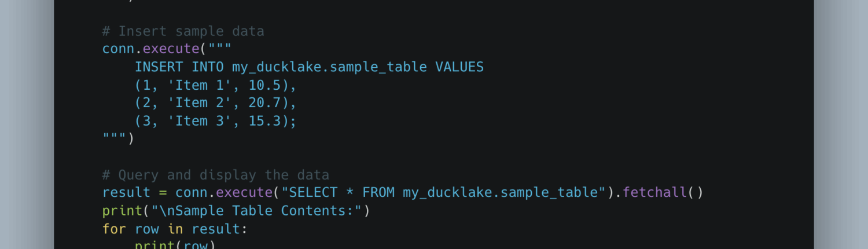Click the for keyword of the loop
The height and width of the screenshot is (249, 868).
(114, 229)
